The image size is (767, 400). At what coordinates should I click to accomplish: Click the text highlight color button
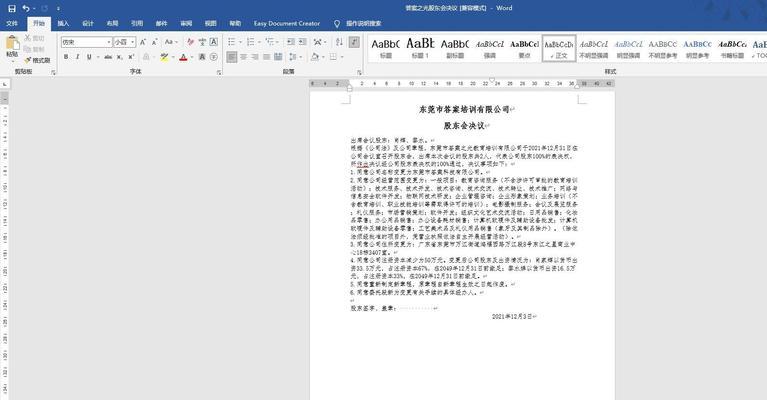point(164,57)
